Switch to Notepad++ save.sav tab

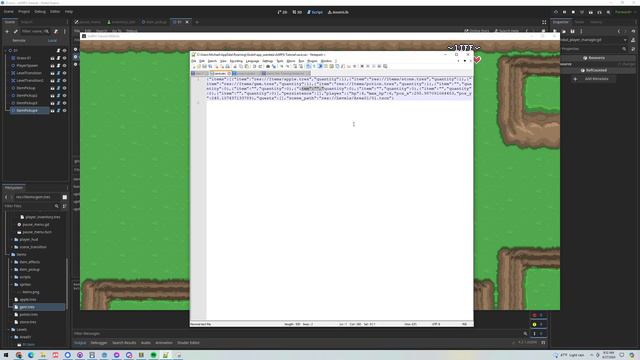(x=221, y=73)
